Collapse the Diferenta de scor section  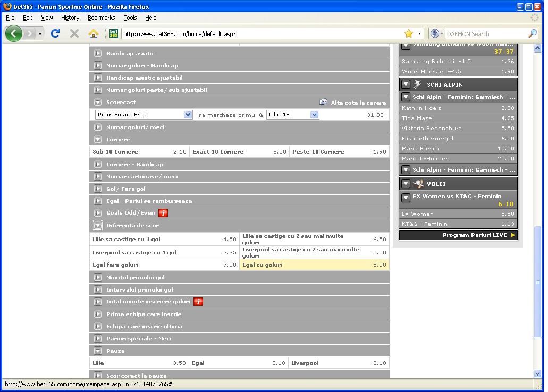pos(98,225)
